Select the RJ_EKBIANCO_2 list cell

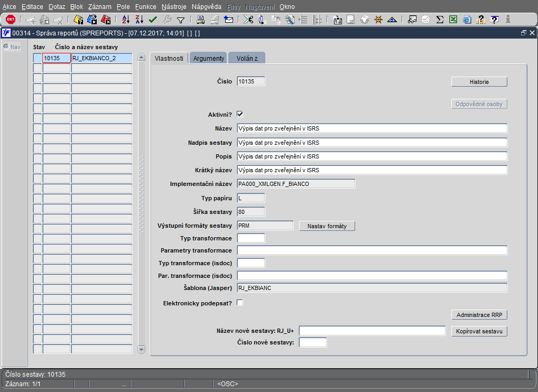(101, 58)
